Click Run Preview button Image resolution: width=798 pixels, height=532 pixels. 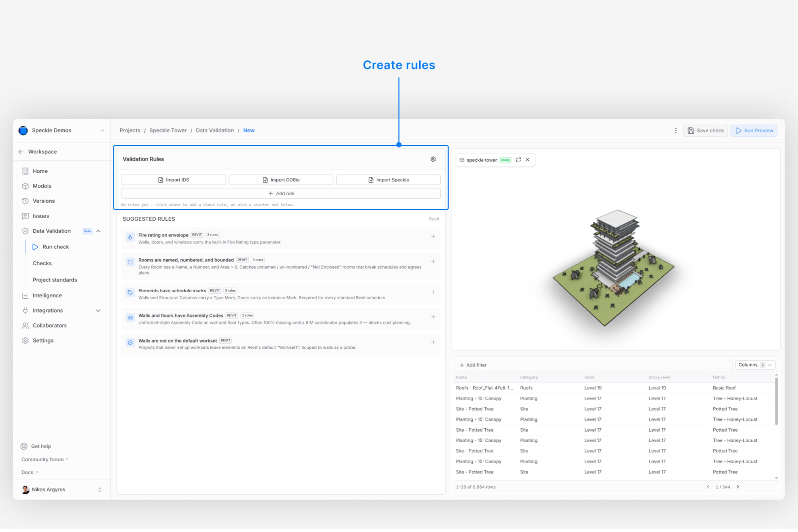coord(754,131)
